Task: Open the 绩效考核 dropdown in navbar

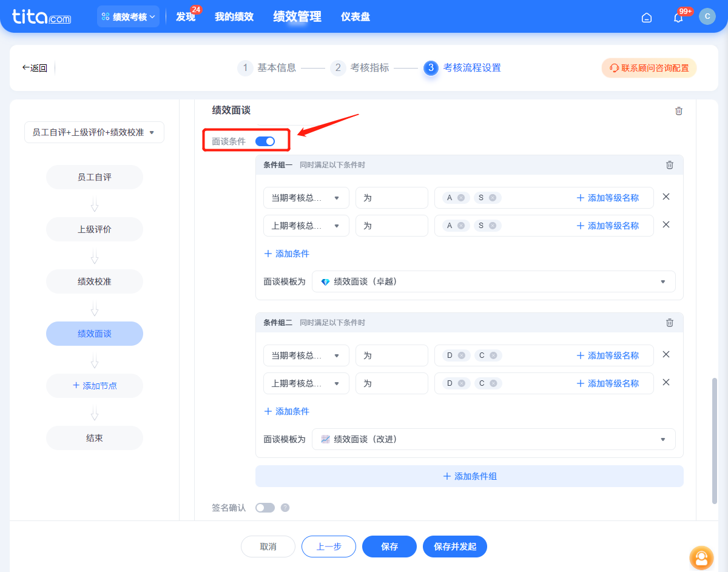Action: pos(128,16)
